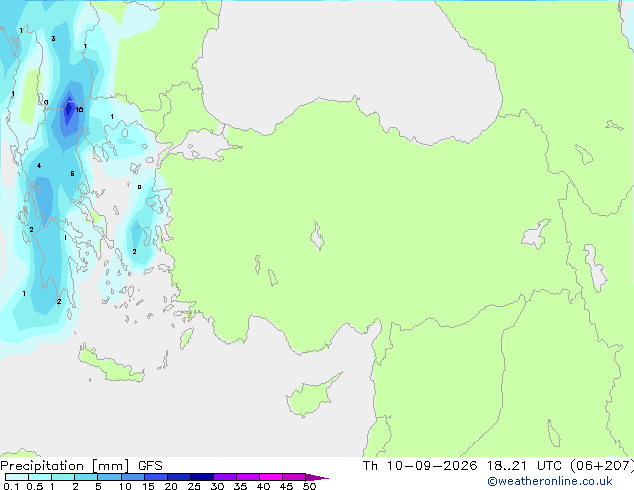Click the legend swatch between 10 and 15

[x=133, y=477]
